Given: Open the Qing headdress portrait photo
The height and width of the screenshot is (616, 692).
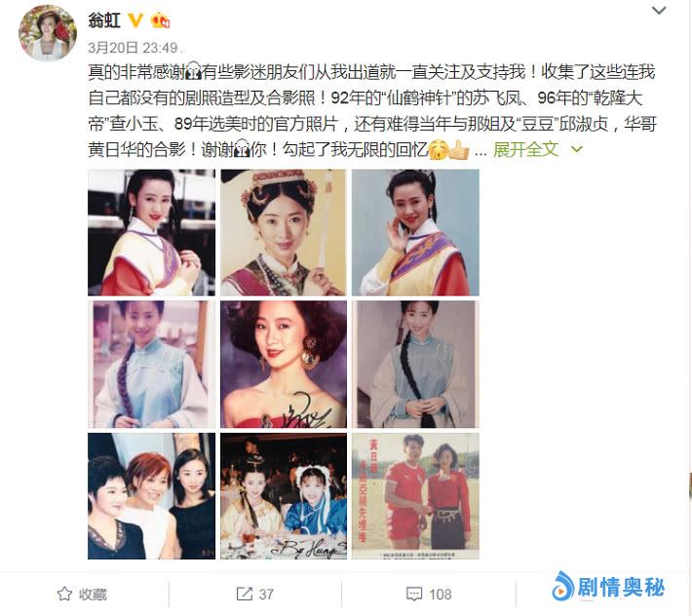Looking at the screenshot, I should [x=284, y=233].
